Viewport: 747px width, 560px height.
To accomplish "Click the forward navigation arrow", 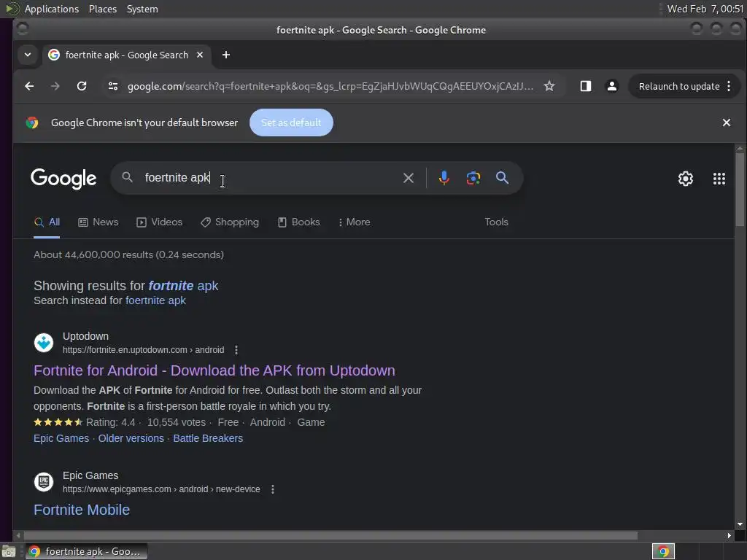I will [x=55, y=86].
